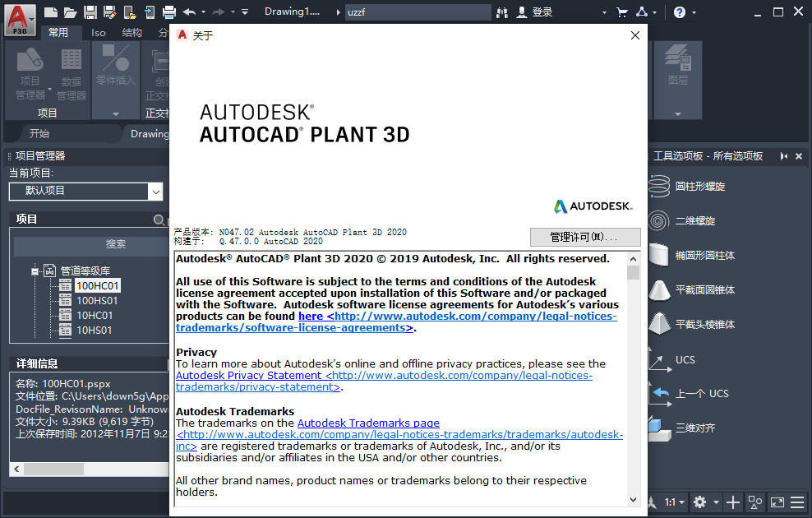Click the Plot printer icon in the toolbar
Image resolution: width=812 pixels, height=518 pixels.
click(x=168, y=12)
